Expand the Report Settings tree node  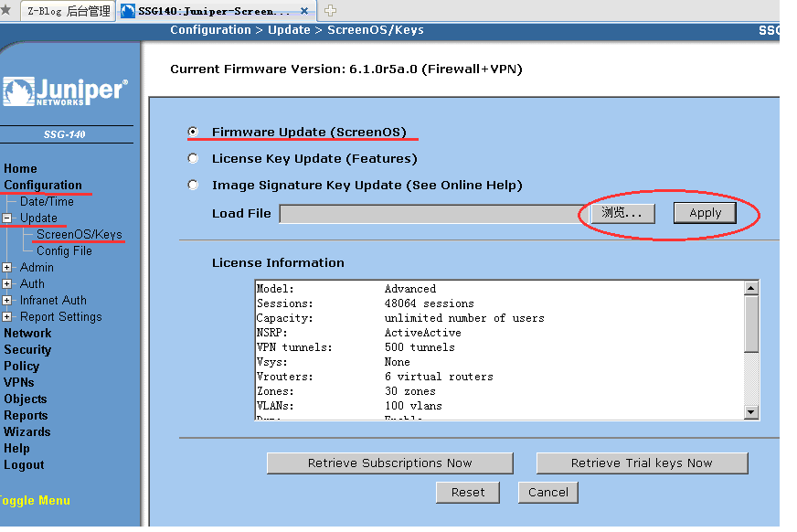click(x=7, y=316)
